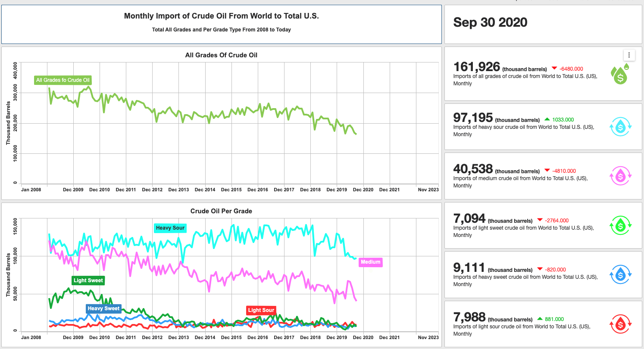Click the Light Sour series label
The image size is (644, 349).
261,310
